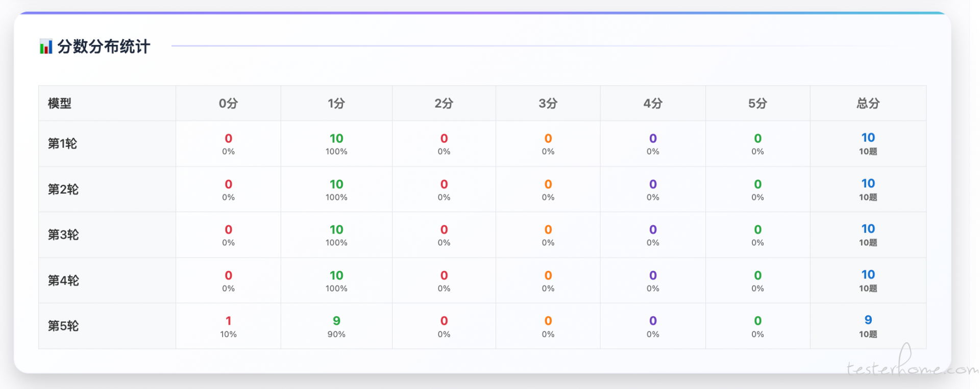Click the 1分 column header
This screenshot has width=980, height=389.
pos(336,103)
